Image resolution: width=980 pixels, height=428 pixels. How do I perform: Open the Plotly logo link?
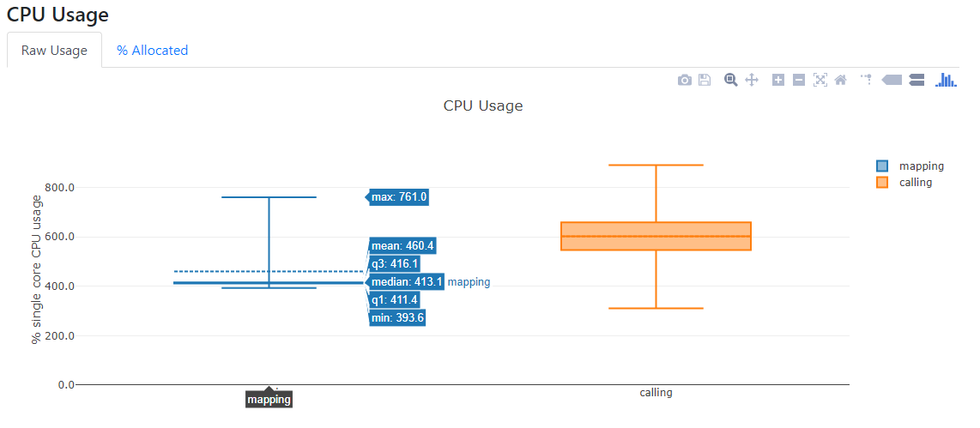coord(946,80)
